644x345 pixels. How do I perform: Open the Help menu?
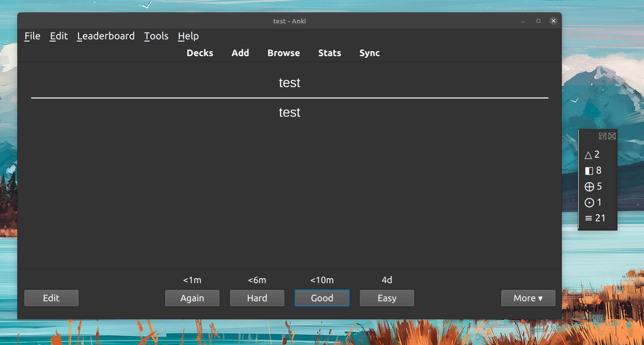[188, 36]
